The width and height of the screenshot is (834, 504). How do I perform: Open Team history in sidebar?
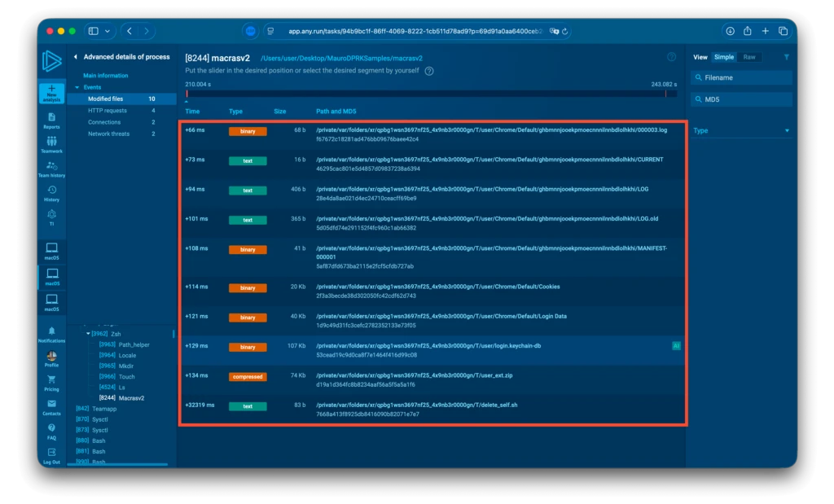click(x=51, y=169)
